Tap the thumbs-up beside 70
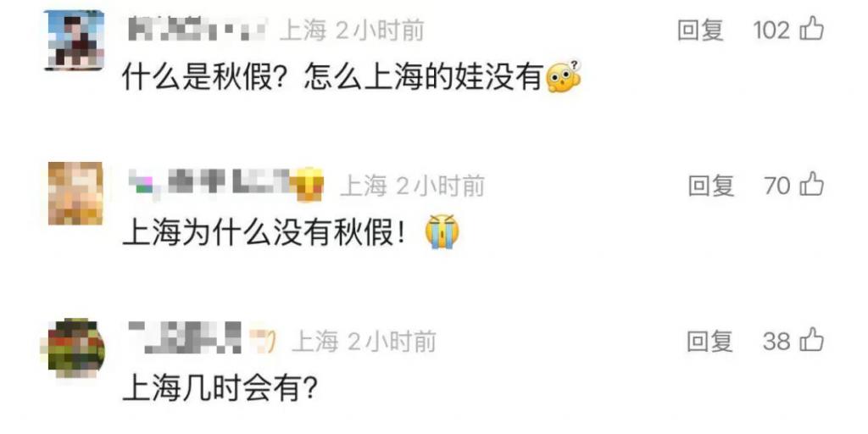 pyautogui.click(x=811, y=184)
